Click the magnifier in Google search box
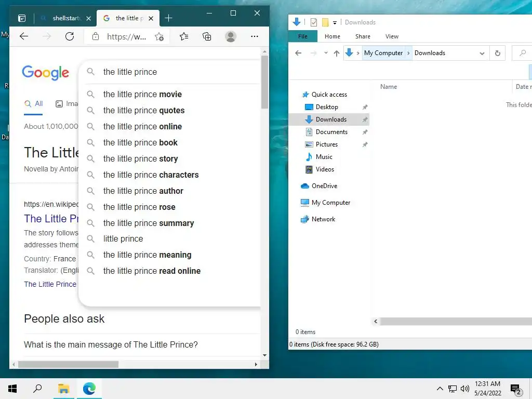This screenshot has height=399, width=532. coord(90,72)
